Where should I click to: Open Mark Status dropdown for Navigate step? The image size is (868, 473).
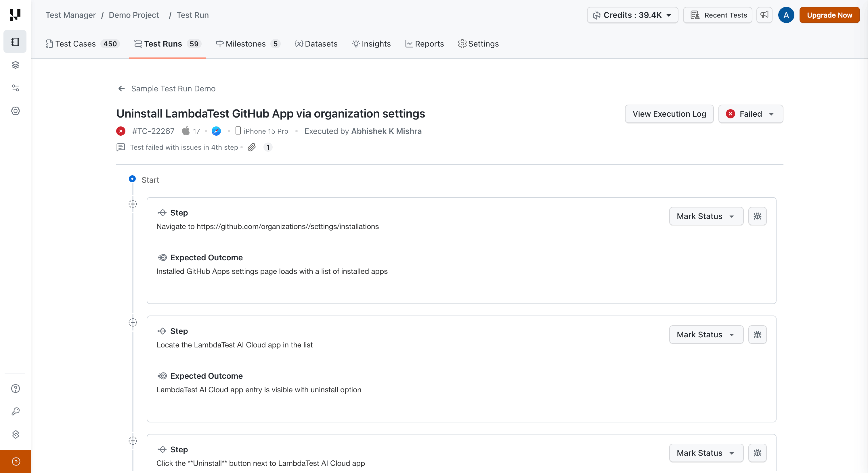pyautogui.click(x=706, y=216)
